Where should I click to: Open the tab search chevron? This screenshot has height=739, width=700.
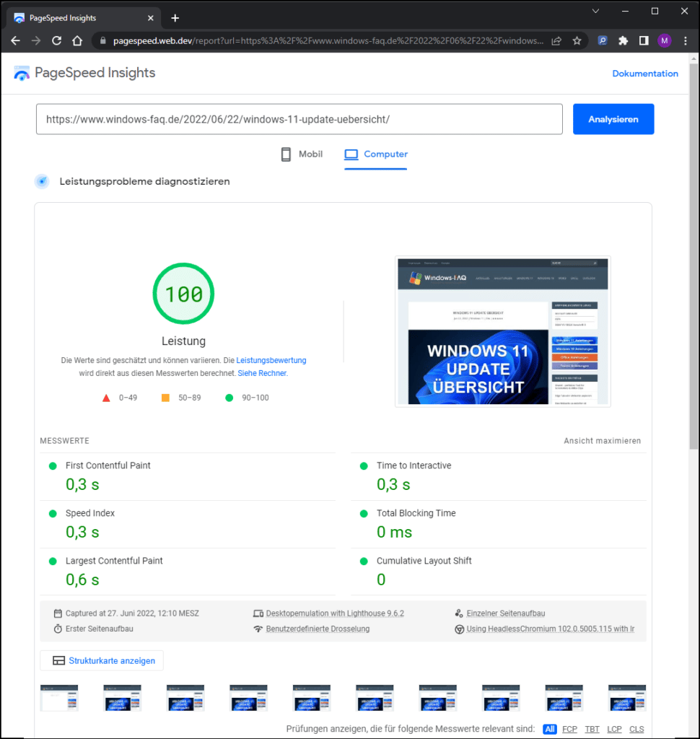pos(596,11)
